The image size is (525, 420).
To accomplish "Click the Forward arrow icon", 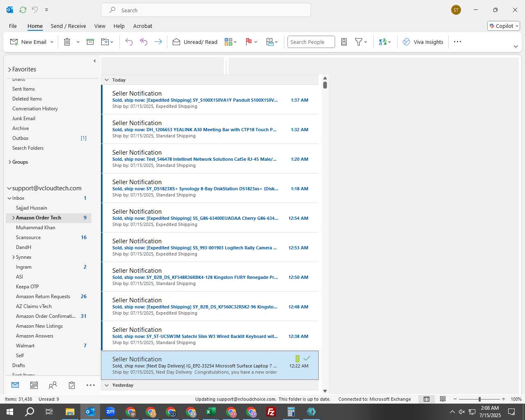I will [x=158, y=42].
